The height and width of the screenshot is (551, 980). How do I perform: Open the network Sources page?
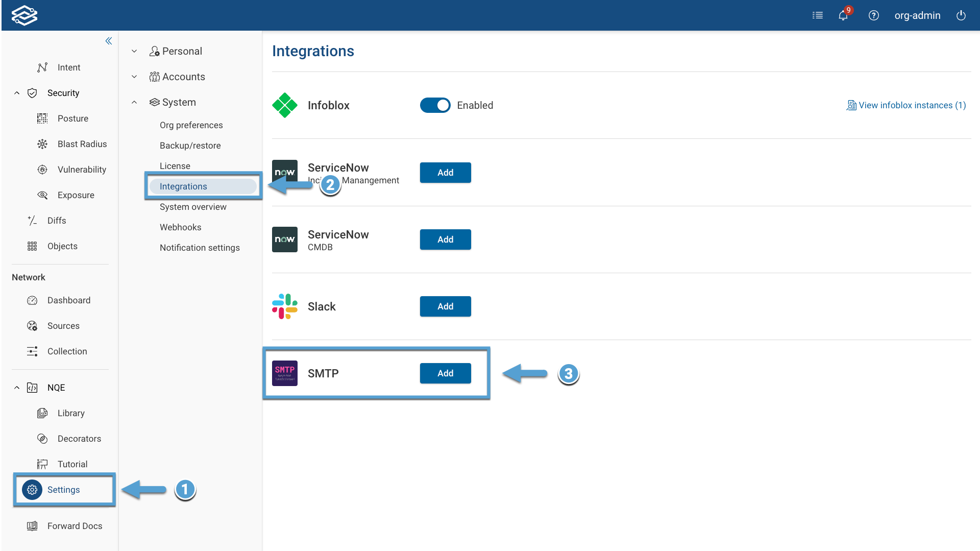63,325
